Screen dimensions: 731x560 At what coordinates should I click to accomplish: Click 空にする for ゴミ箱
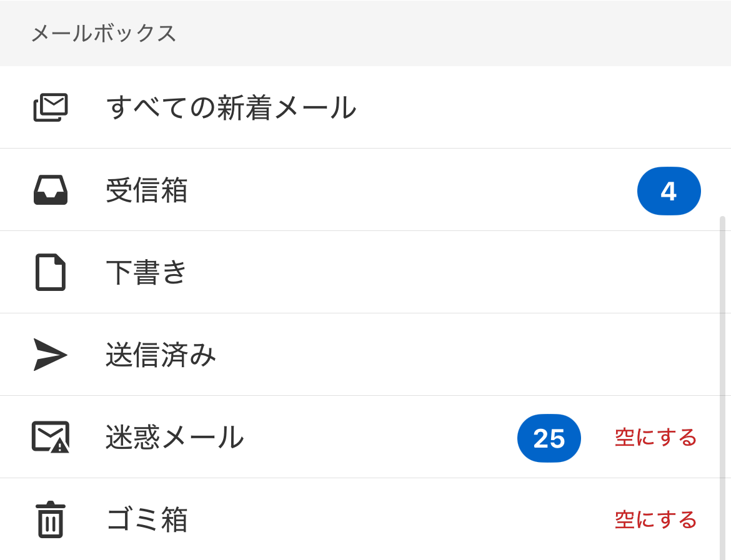pos(655,519)
